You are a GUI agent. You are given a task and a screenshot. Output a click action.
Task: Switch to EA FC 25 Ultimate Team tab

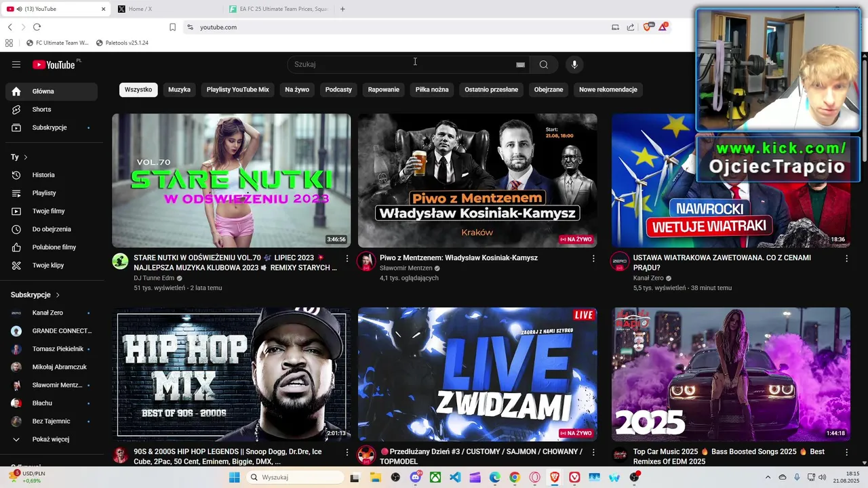pyautogui.click(x=279, y=9)
